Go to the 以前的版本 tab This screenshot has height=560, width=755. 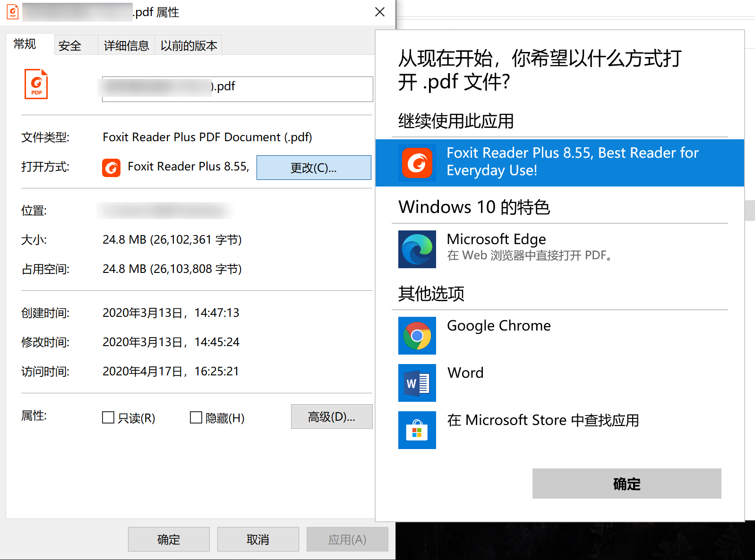[x=189, y=46]
